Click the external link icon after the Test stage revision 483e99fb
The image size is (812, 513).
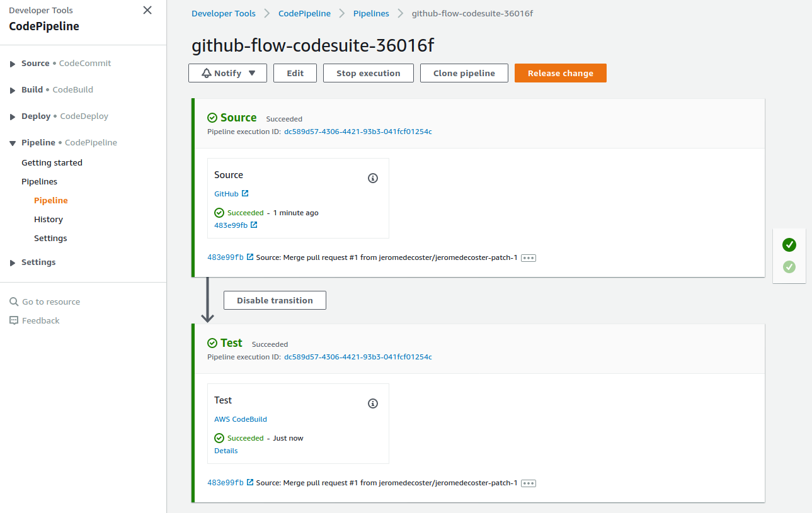coord(250,482)
